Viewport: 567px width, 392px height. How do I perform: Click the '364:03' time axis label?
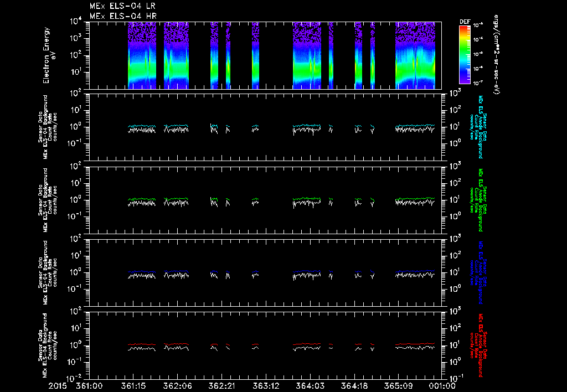[310, 386]
